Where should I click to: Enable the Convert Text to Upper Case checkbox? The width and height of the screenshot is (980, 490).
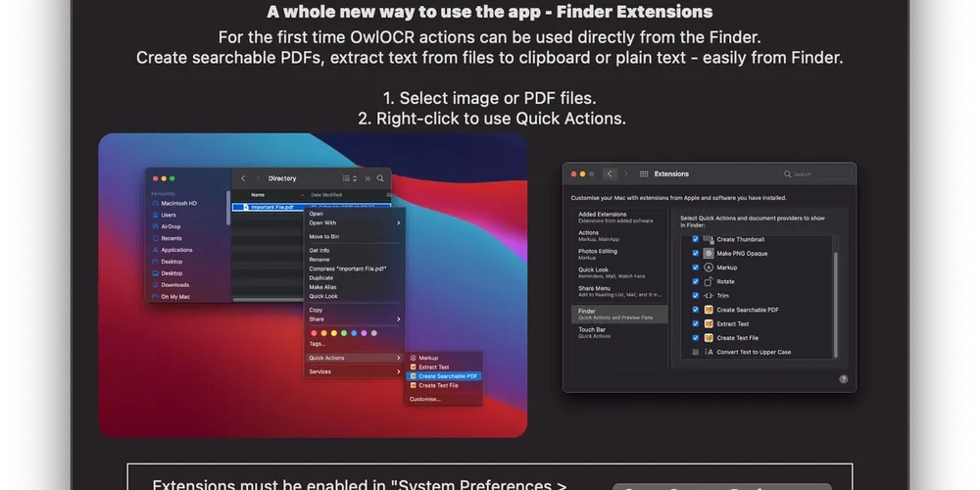click(695, 352)
